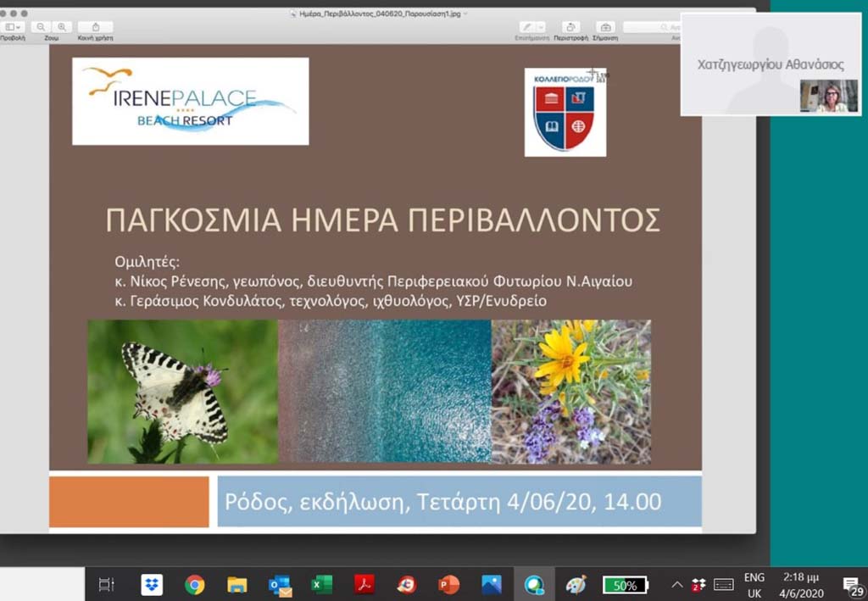Rotate the image with Περιστροφή button
868x601 pixels.
coord(570,27)
